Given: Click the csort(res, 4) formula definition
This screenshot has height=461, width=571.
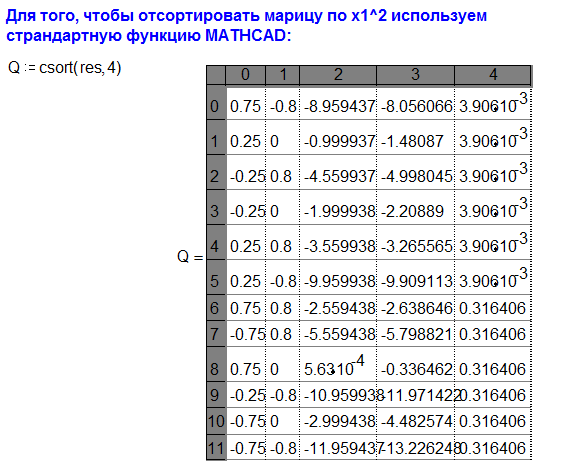Looking at the screenshot, I should tap(64, 68).
